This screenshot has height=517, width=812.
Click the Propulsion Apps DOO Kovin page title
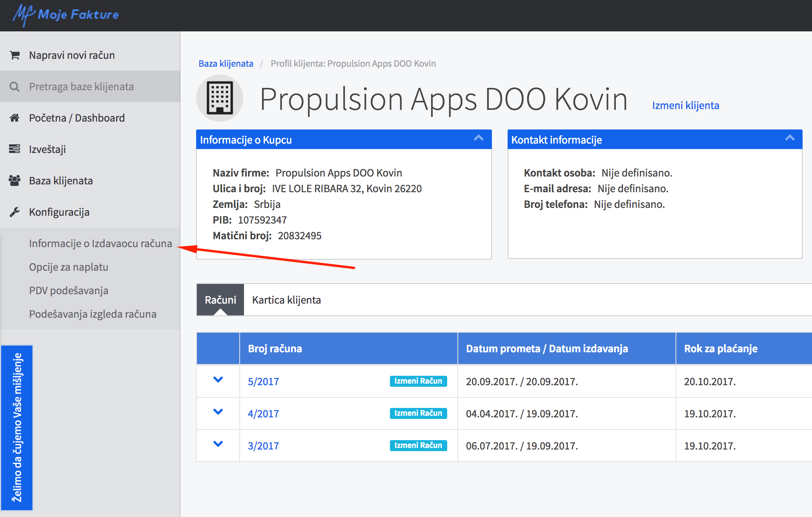pos(444,99)
